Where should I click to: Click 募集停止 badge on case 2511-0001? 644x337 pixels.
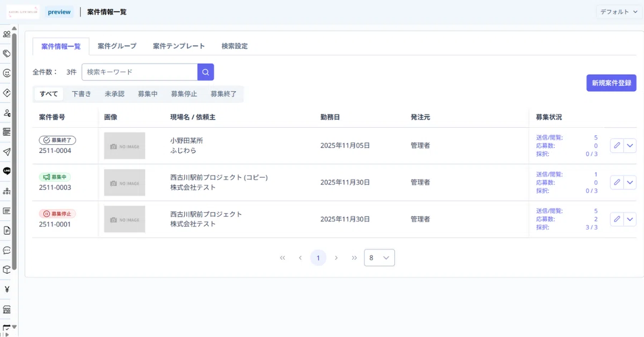(x=57, y=214)
